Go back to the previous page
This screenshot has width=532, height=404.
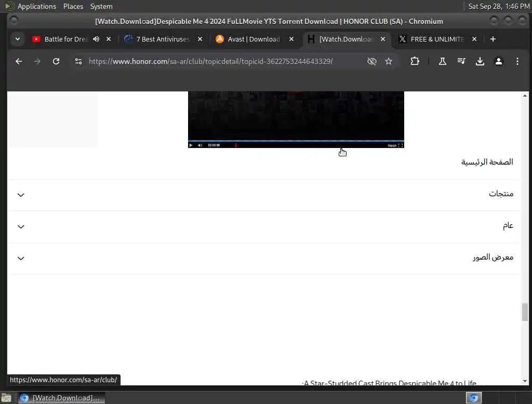pos(19,61)
